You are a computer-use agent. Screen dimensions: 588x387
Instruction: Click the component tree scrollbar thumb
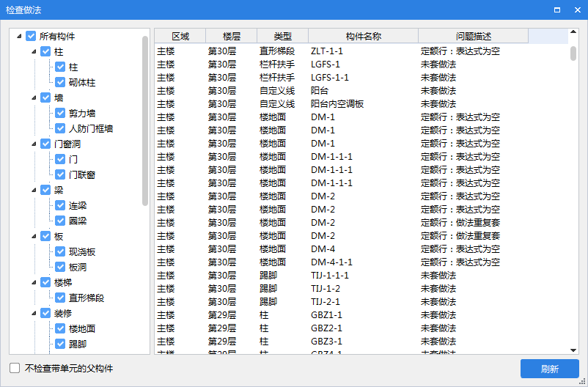click(x=145, y=121)
